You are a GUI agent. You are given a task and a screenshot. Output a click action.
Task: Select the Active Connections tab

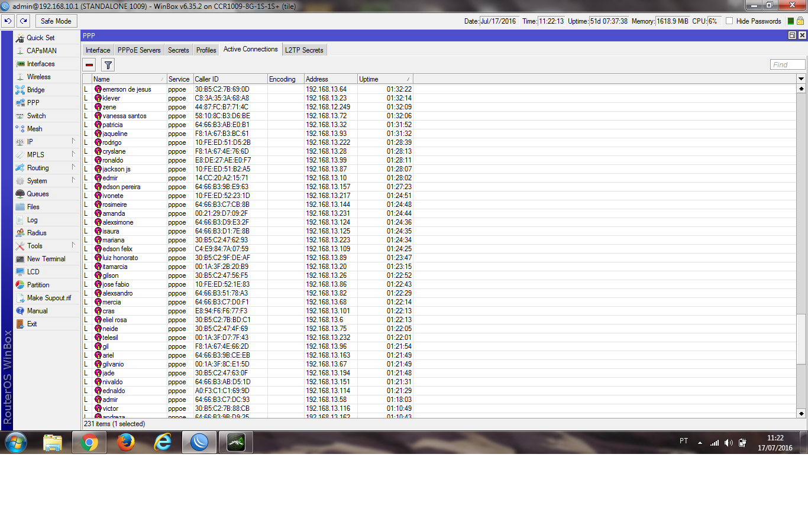click(x=250, y=50)
